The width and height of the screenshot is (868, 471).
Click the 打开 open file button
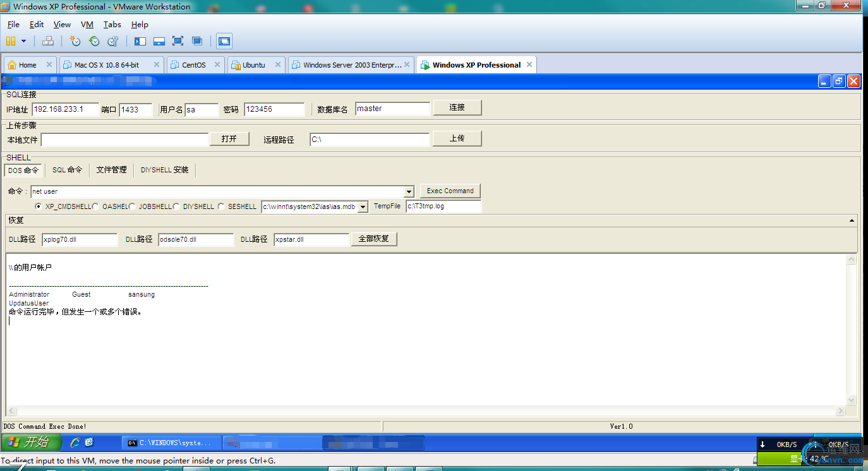[229, 139]
